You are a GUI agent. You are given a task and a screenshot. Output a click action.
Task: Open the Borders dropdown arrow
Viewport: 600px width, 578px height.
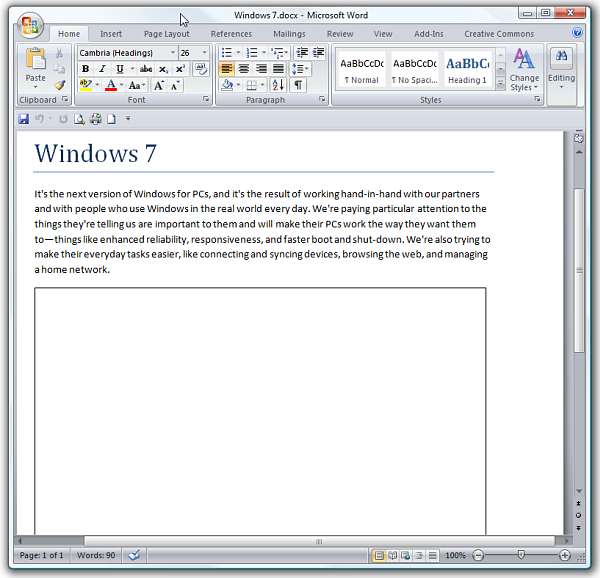tap(262, 85)
